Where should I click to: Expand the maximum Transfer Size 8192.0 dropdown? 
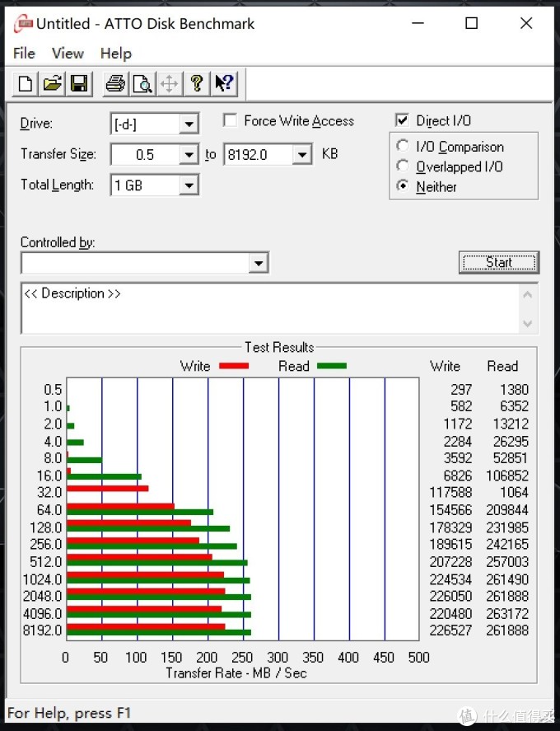coord(302,154)
